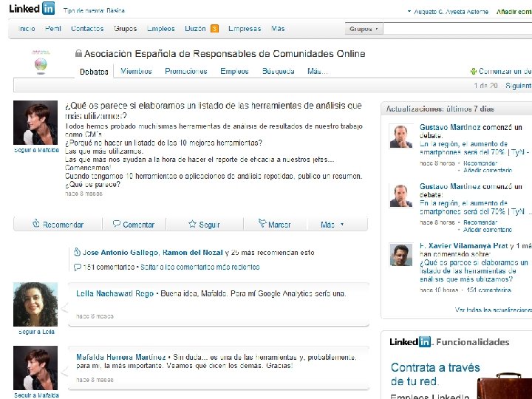Open Empresas in the top navigation
This screenshot has height=399, width=532.
tap(245, 29)
